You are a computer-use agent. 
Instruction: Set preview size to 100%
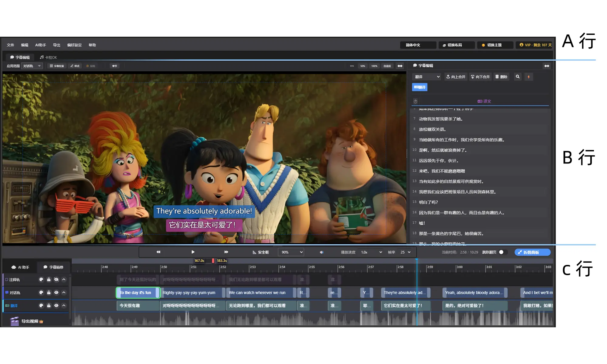(375, 66)
